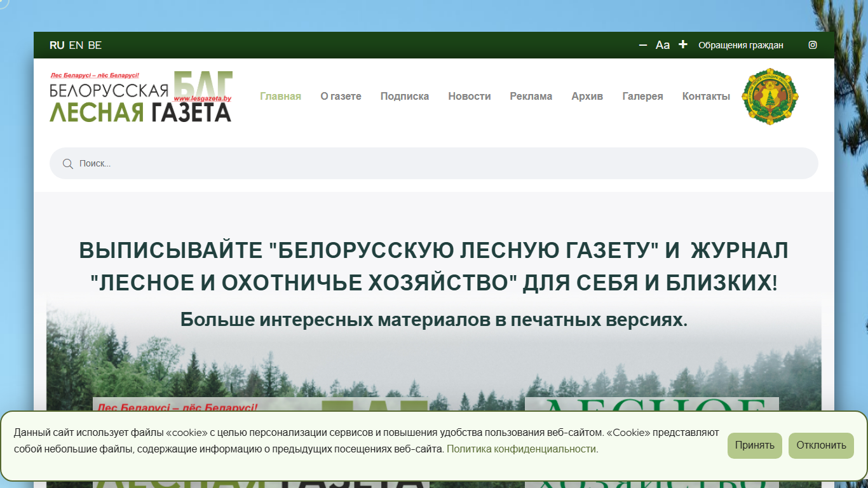
Task: Switch language to BE
Action: point(95,45)
